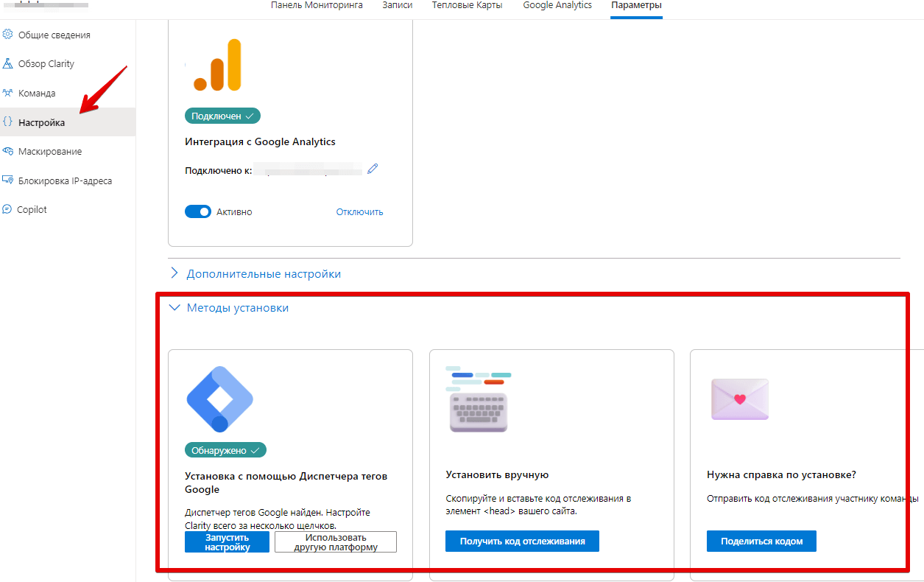Screen dimensions: 924x582
Task: Click the envelope with heart illustration
Action: point(740,399)
